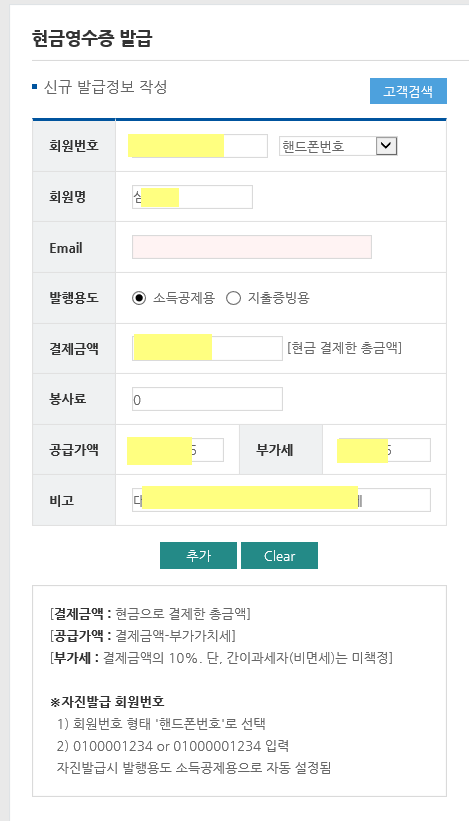Click the 회원명 text field
The image size is (469, 821).
(192, 197)
